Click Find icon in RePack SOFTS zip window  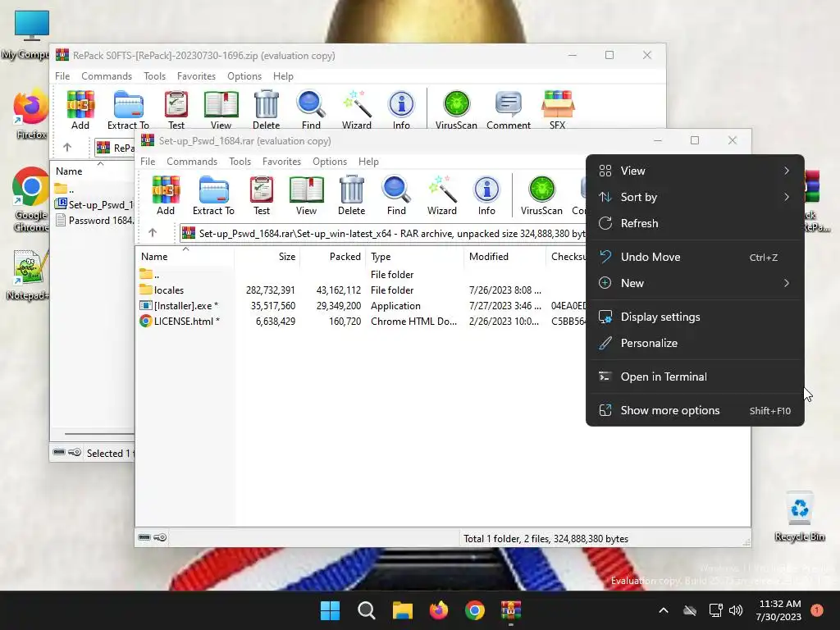[x=311, y=110]
